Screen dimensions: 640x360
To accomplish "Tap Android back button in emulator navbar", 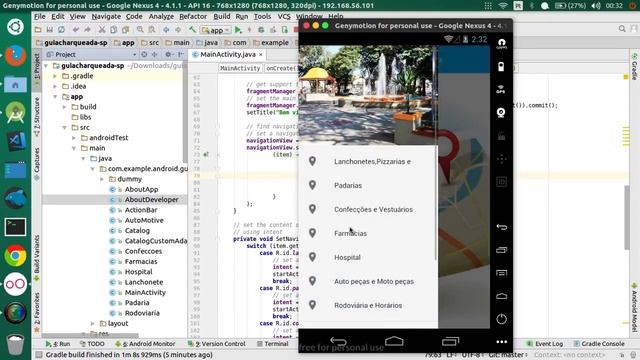I will 338,341.
